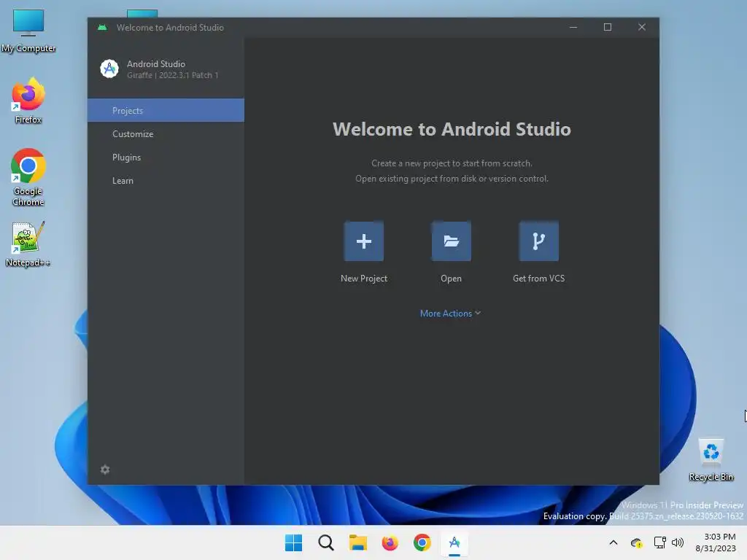Open the settings gear in the welcome window
Screen dimensions: 747x560
105,470
